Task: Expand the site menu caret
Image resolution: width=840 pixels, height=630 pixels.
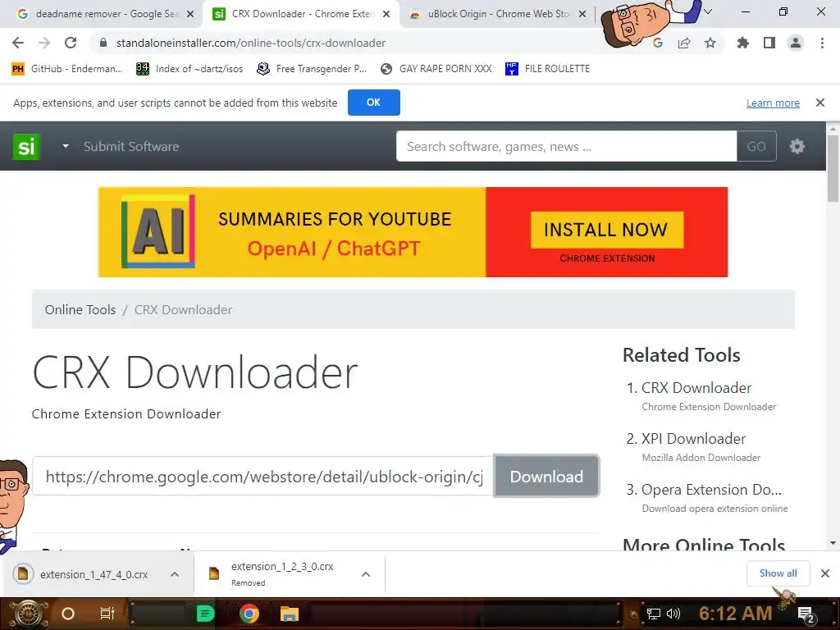Action: click(66, 146)
